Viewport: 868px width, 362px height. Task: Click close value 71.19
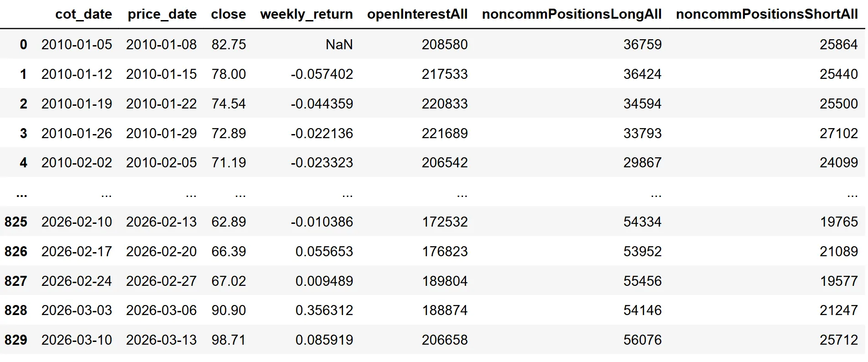point(229,162)
